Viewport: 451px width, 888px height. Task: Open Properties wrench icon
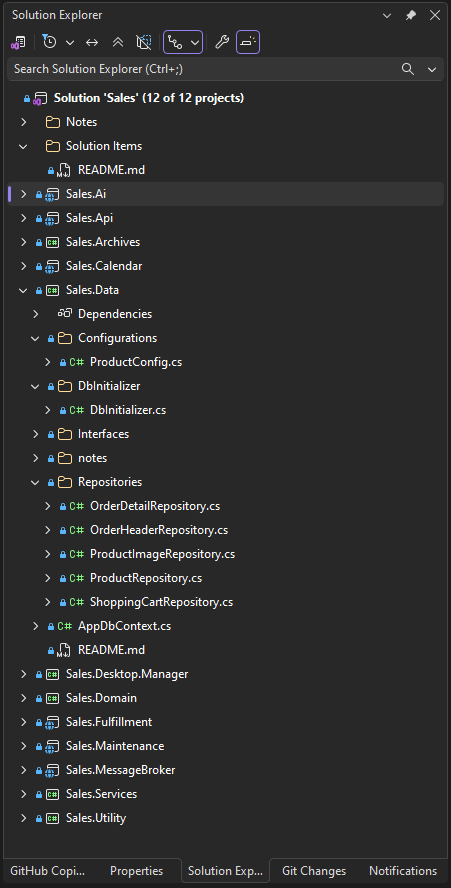(222, 42)
